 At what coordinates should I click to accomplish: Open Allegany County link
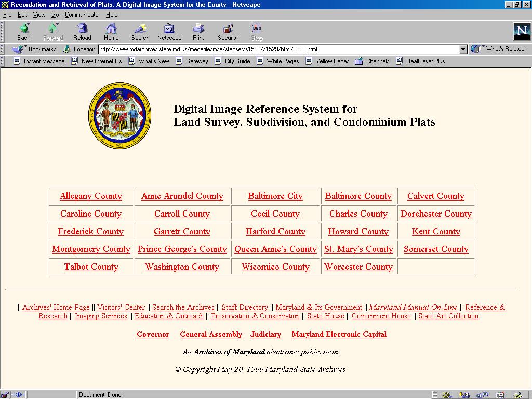click(91, 196)
